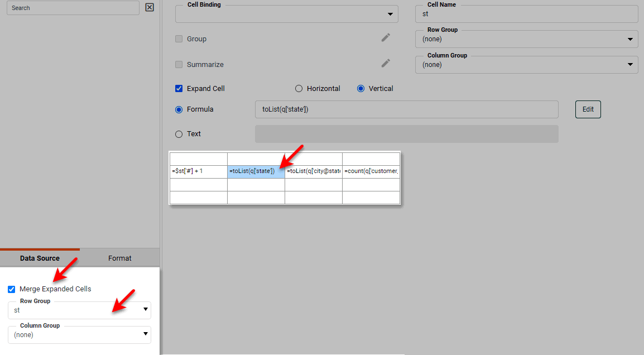
Task: Click the pencil icon next to Group
Action: coord(386,38)
